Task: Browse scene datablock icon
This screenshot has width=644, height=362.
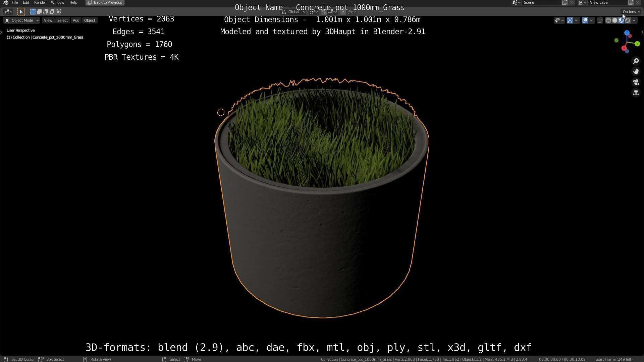Action: point(516,2)
